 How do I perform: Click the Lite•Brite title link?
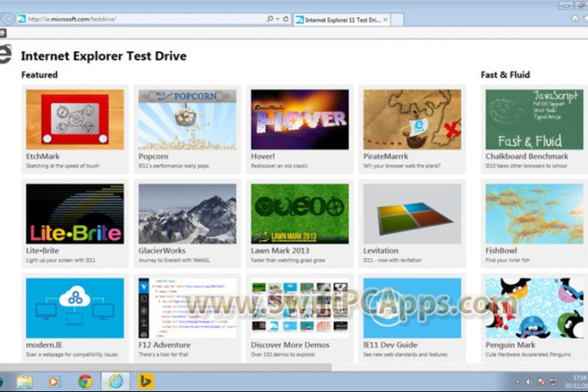coord(42,250)
